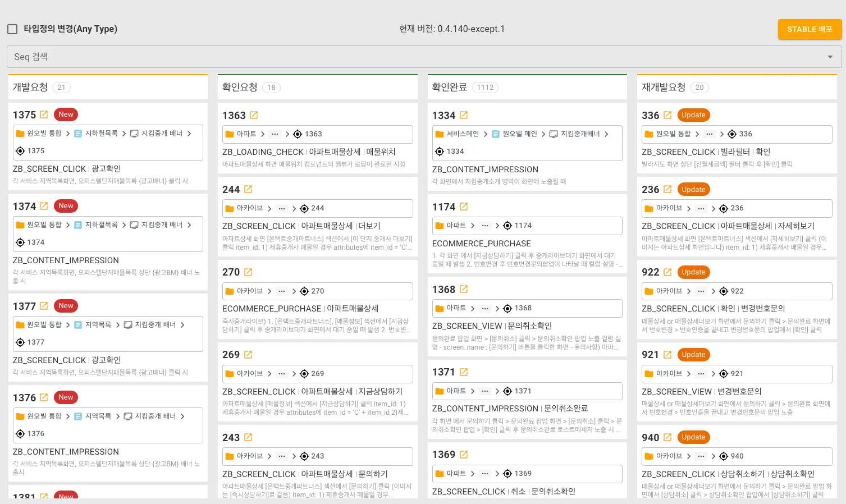The height and width of the screenshot is (504, 846).
Task: Click the target icon next to 1363 breadcrumb
Action: [298, 134]
